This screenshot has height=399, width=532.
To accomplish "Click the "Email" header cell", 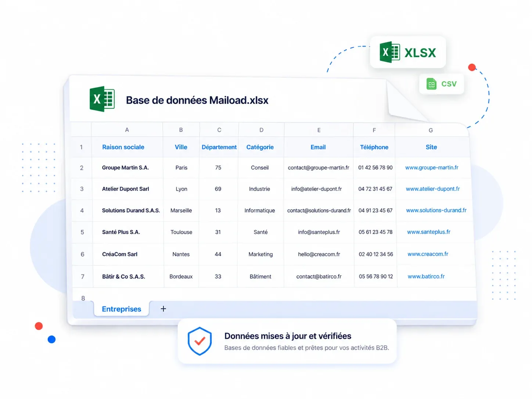I will coord(318,147).
